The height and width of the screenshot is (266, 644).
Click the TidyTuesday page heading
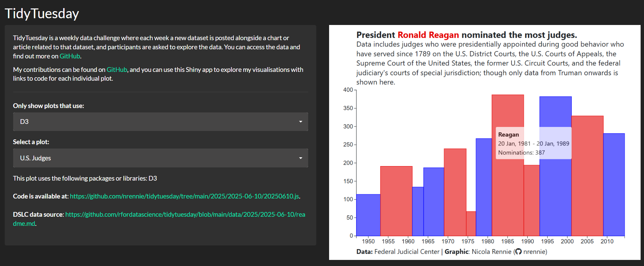[x=42, y=14]
